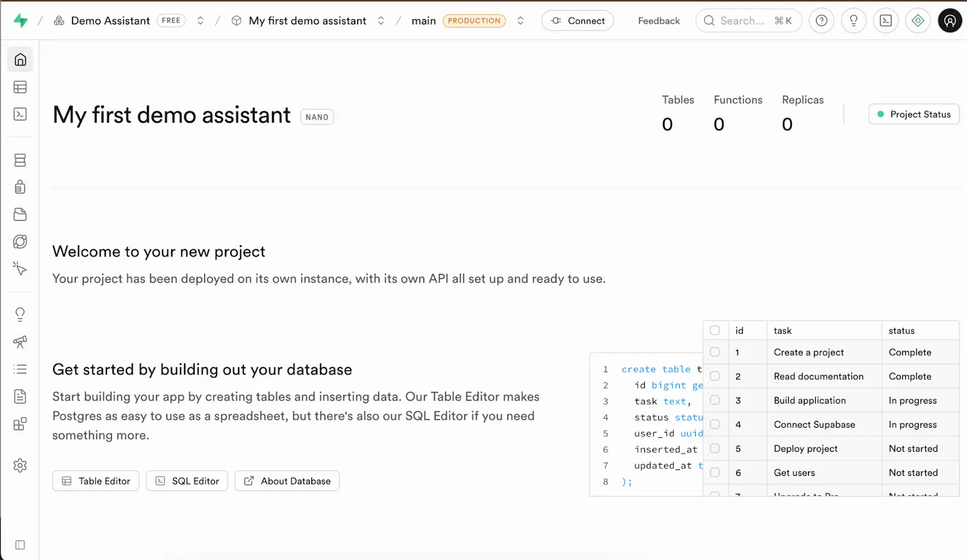Open the Database sidebar icon
Screen dimensions: 967x560
[x=20, y=160]
